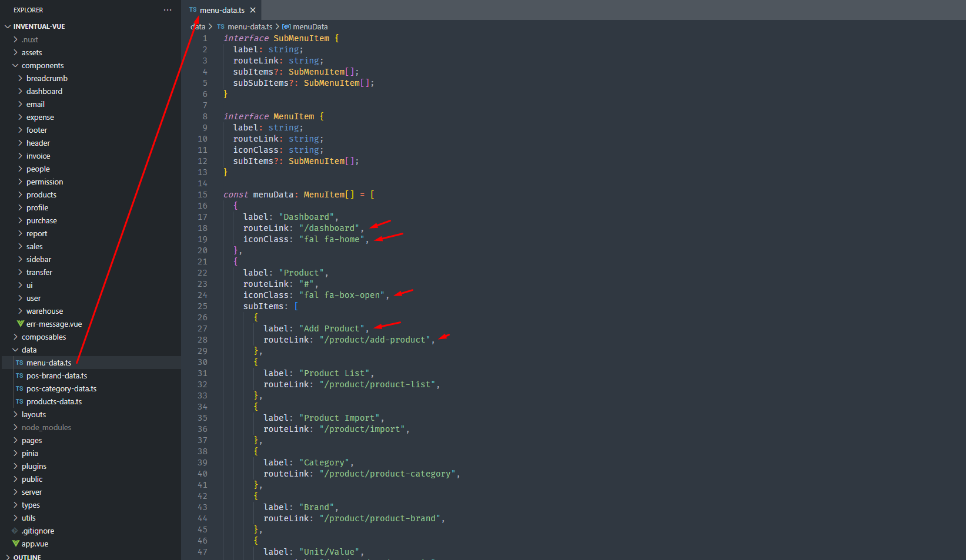Expand the .nuxt folder
The width and height of the screenshot is (966, 560).
point(29,39)
